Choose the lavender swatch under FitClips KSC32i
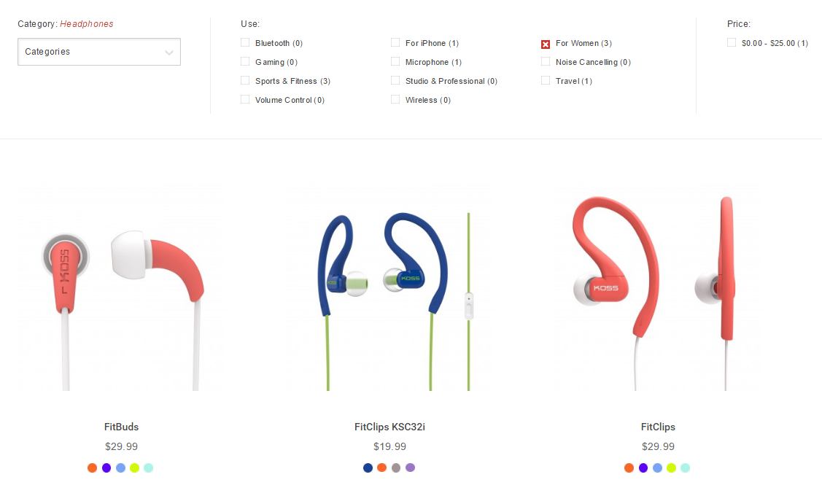This screenshot has height=504, width=822. (410, 468)
